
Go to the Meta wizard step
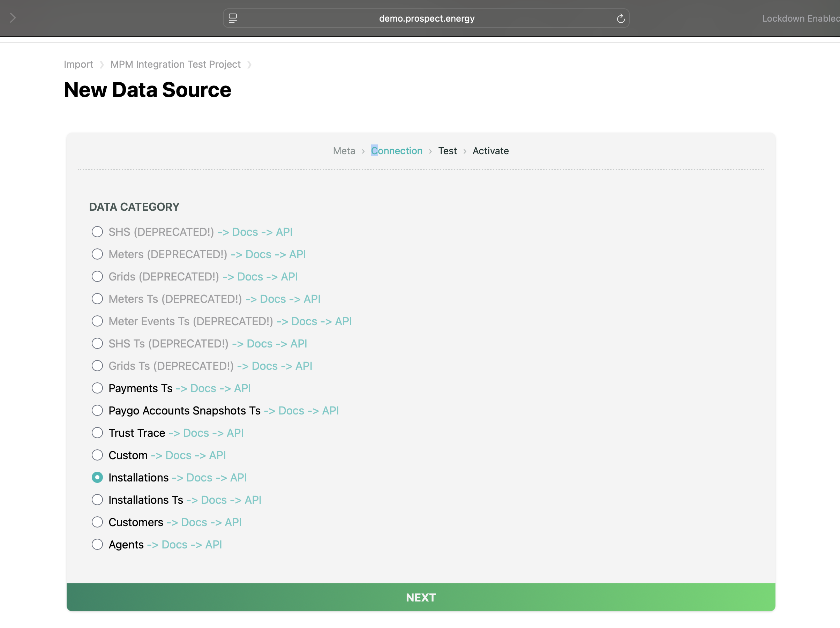tap(344, 151)
